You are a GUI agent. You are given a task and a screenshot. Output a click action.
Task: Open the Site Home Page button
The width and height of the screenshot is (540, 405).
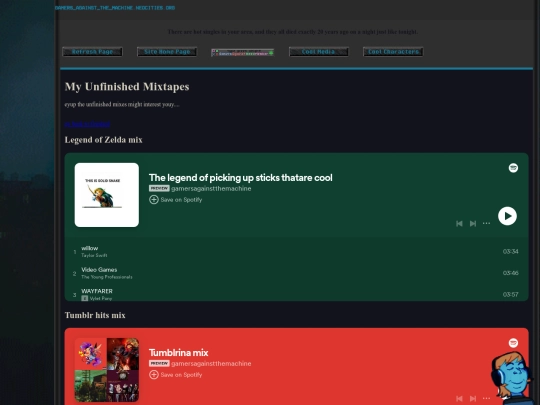[x=167, y=52]
